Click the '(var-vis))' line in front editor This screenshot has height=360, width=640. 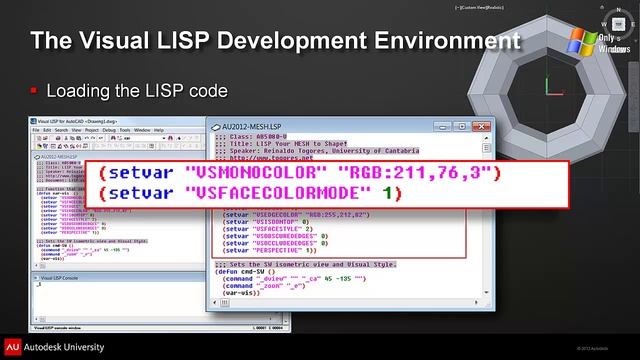(241, 293)
